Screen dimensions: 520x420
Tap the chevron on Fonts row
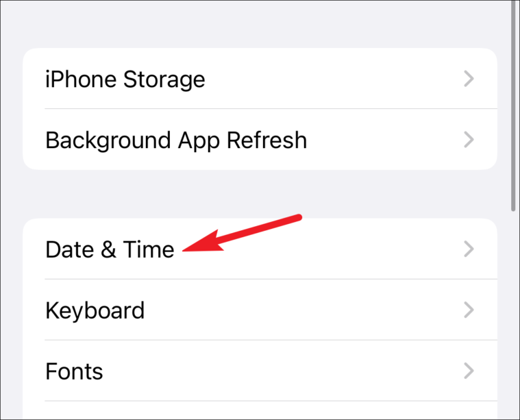469,371
